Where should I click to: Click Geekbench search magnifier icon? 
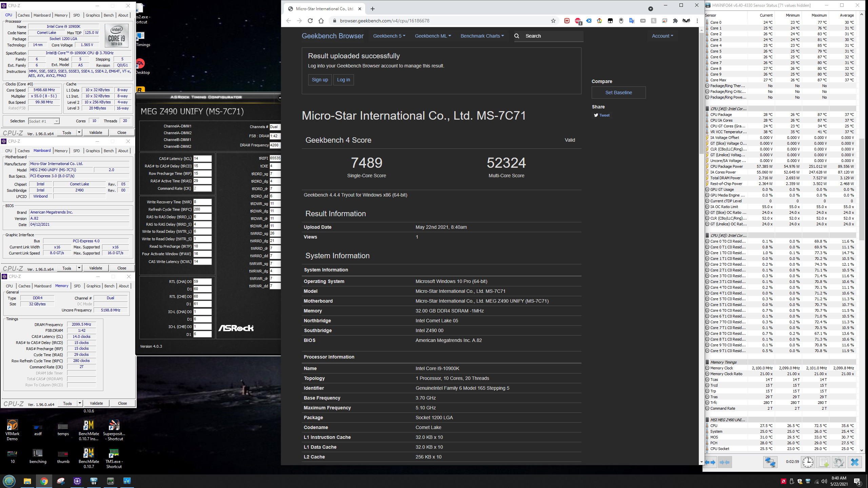coord(517,36)
